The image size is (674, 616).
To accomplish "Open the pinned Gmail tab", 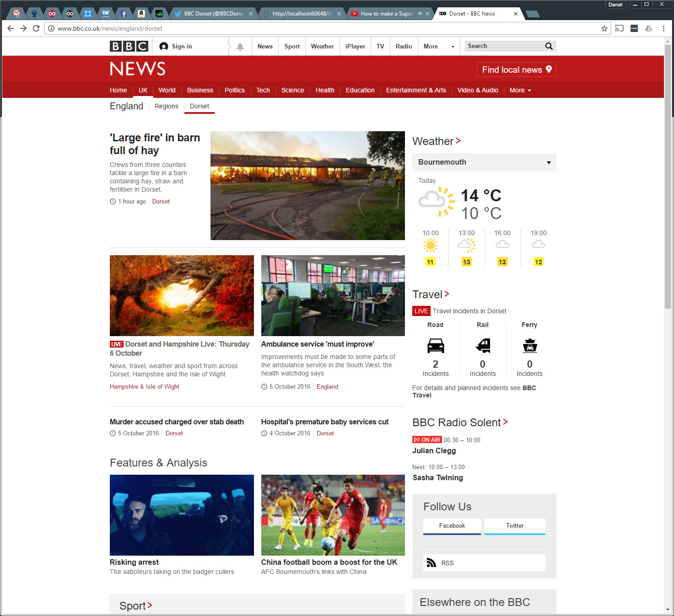I will click(16, 13).
